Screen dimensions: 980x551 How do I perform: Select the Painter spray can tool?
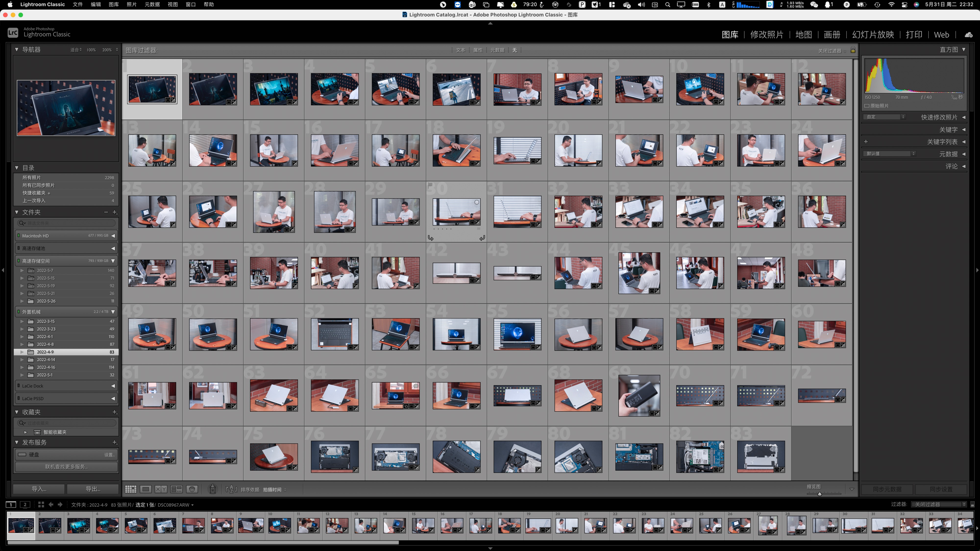click(x=213, y=489)
